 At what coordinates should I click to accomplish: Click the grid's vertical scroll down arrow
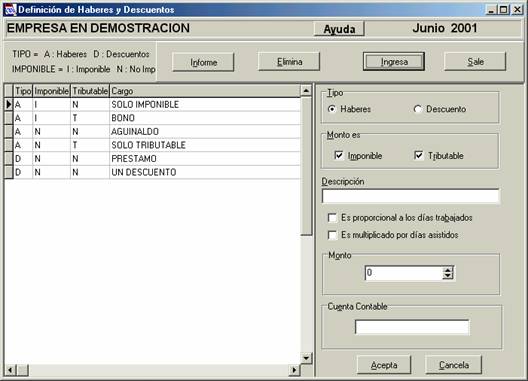click(x=306, y=358)
